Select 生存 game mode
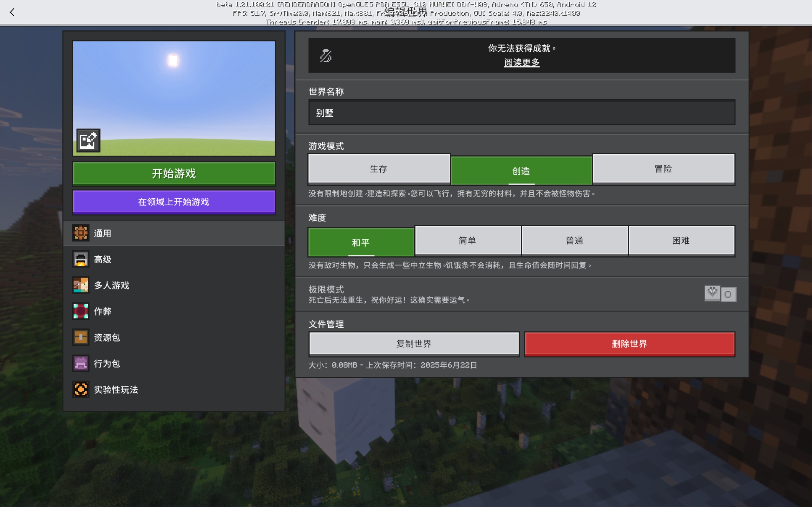The width and height of the screenshot is (812, 507). (x=378, y=169)
